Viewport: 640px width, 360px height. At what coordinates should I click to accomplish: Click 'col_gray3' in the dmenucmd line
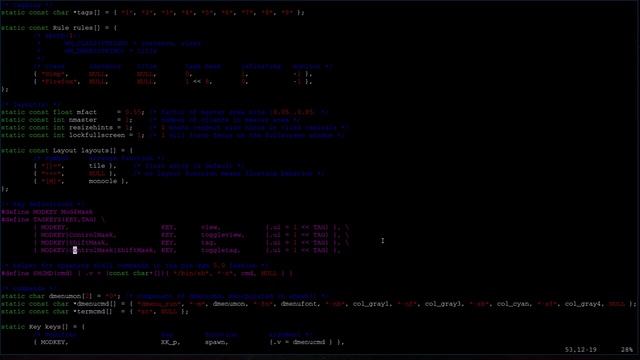pos(442,304)
